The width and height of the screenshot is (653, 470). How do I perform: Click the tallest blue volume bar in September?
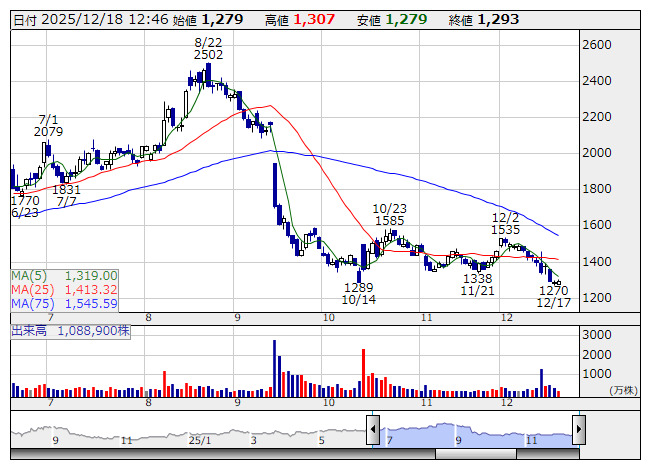[274, 368]
